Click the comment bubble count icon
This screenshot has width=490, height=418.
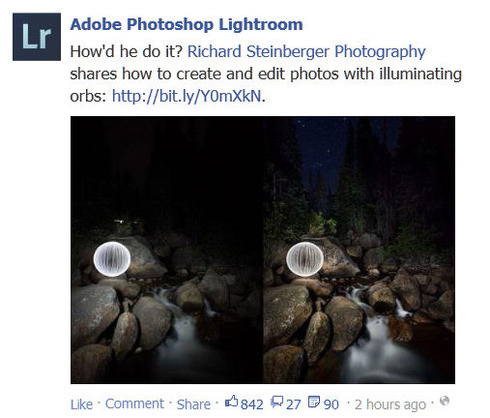[x=277, y=402]
